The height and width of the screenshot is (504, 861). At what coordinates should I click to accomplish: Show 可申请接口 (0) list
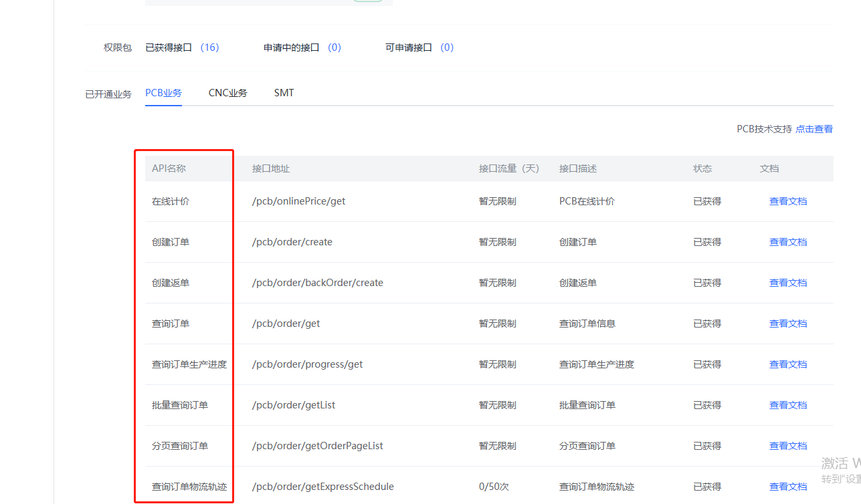click(x=419, y=47)
